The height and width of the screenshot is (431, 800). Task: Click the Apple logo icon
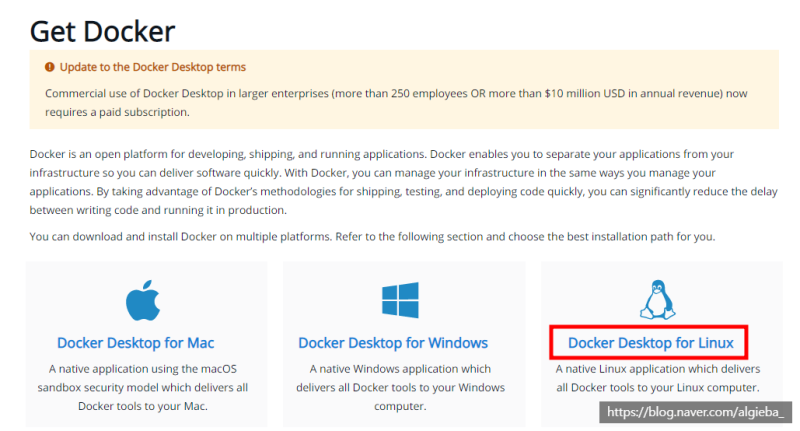pyautogui.click(x=143, y=300)
